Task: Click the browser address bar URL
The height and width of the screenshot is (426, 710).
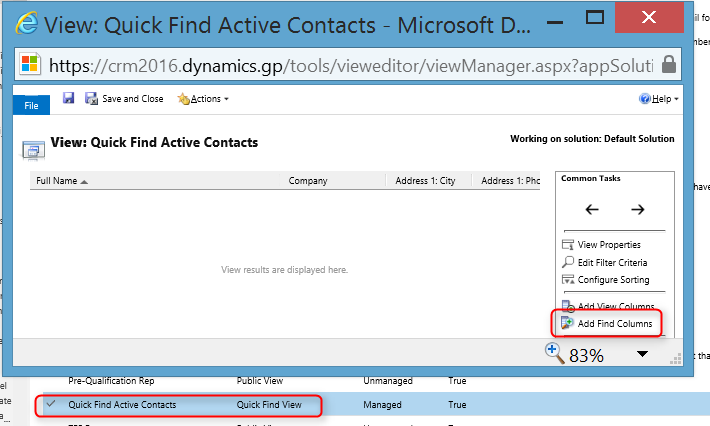Action: [351, 66]
